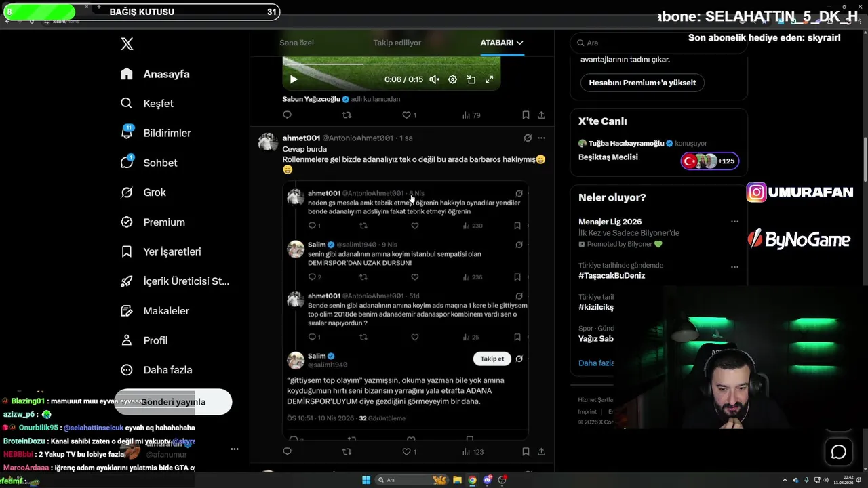This screenshot has height=488, width=868.
Task: Open Google Chrome from taskbar
Action: pyautogui.click(x=472, y=480)
